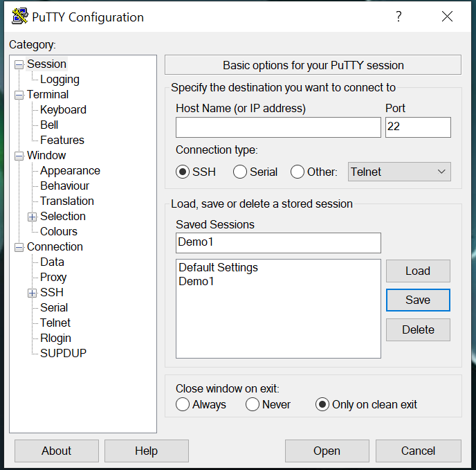Open Features settings category
The image size is (476, 470).
coord(62,140)
